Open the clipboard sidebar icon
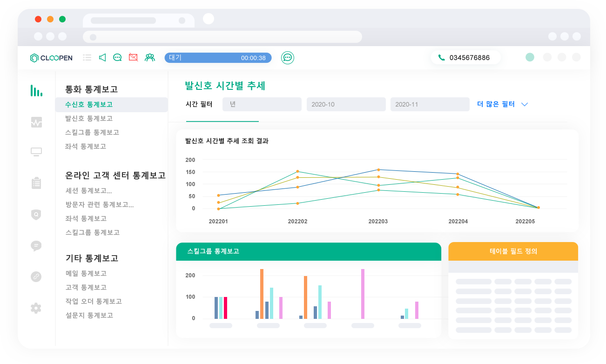 tap(36, 183)
